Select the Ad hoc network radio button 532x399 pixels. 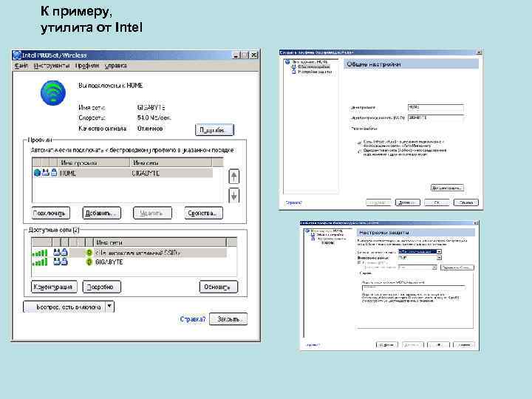(x=359, y=151)
